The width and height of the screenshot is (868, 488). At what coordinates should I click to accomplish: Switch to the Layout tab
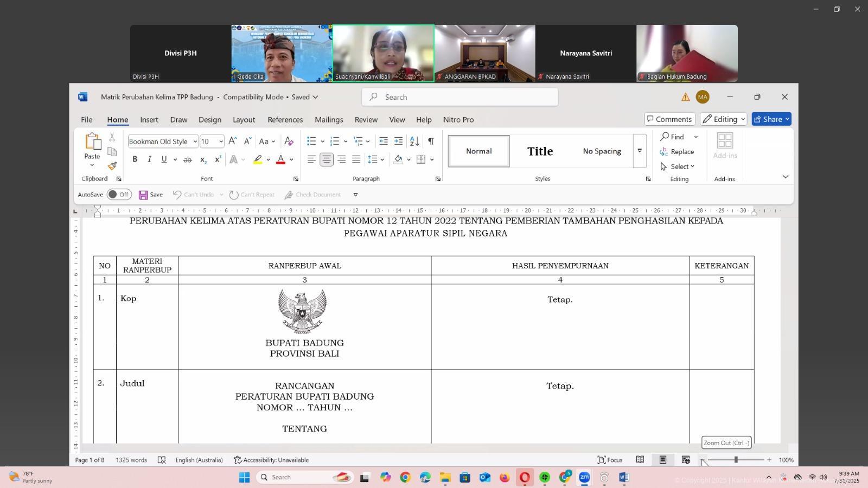tap(244, 120)
